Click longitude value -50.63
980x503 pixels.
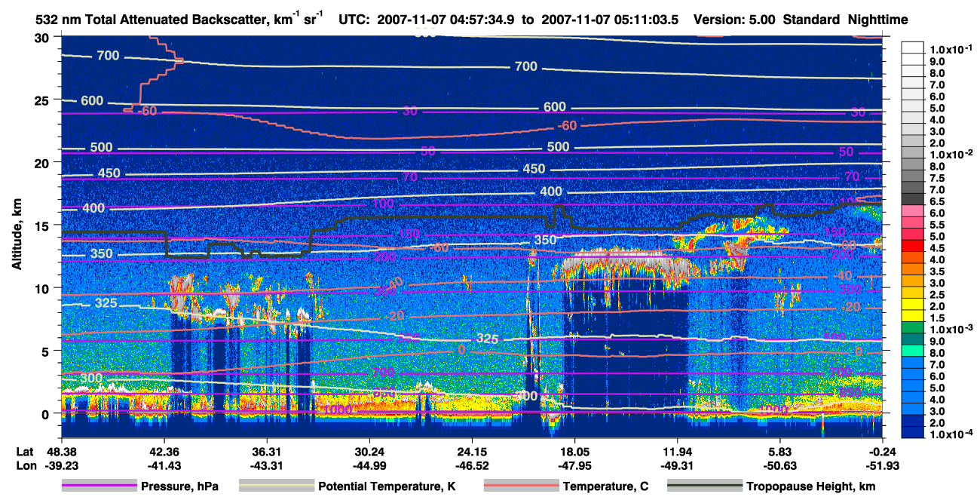pyautogui.click(x=780, y=465)
